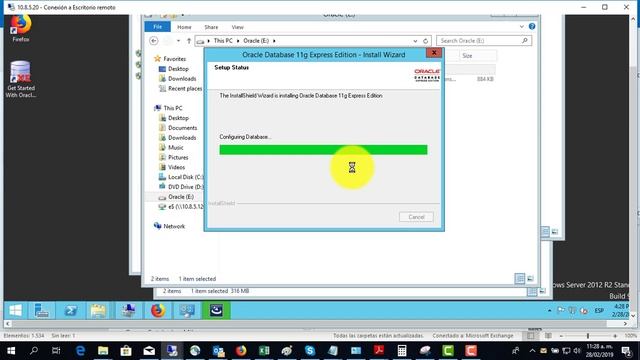Close the Oracle Install Wizard dialog
The height and width of the screenshot is (360, 640).
click(434, 53)
